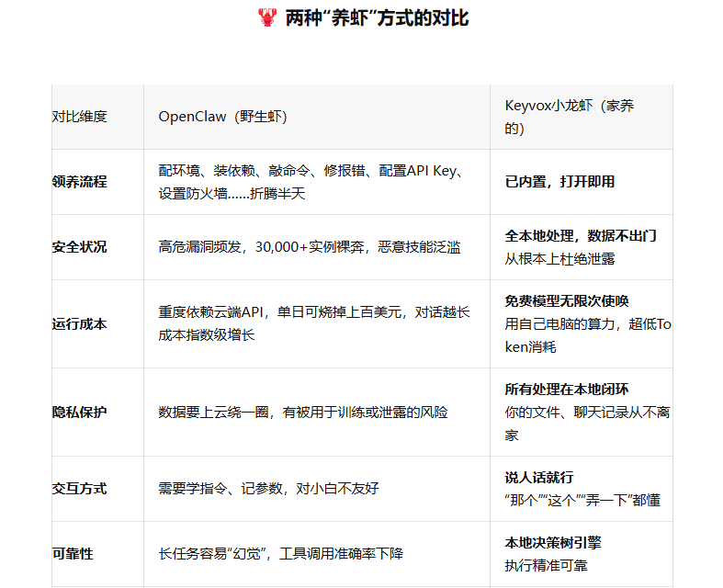Click the bold text 全本地处理，数据不出门
Image resolution: width=723 pixels, height=588 pixels.
[x=580, y=236]
